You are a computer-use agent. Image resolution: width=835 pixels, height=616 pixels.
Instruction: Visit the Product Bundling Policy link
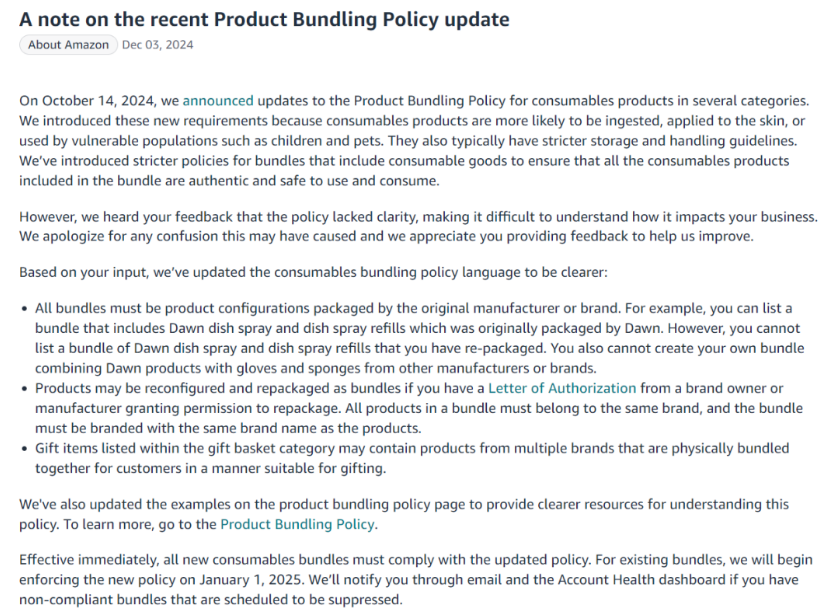(297, 524)
